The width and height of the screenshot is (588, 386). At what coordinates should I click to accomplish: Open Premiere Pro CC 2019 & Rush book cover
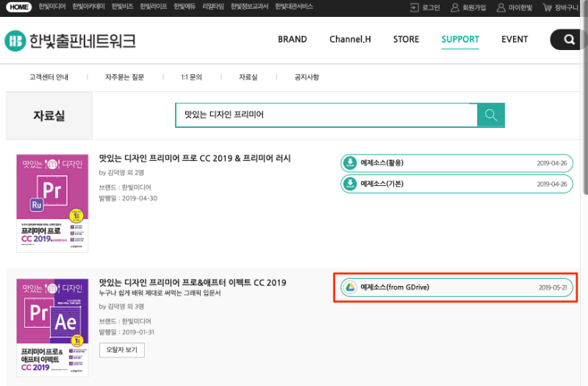[x=52, y=204]
